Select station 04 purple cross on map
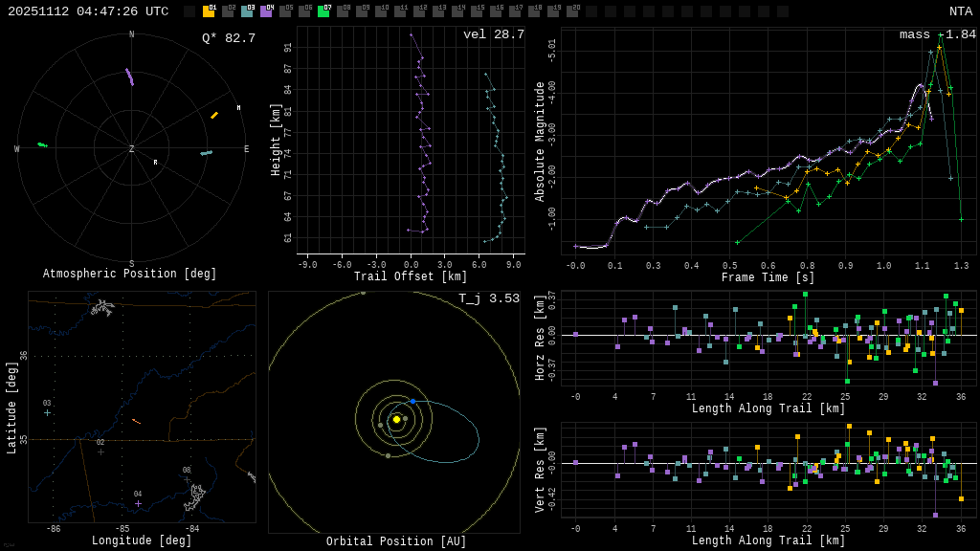 138,503
